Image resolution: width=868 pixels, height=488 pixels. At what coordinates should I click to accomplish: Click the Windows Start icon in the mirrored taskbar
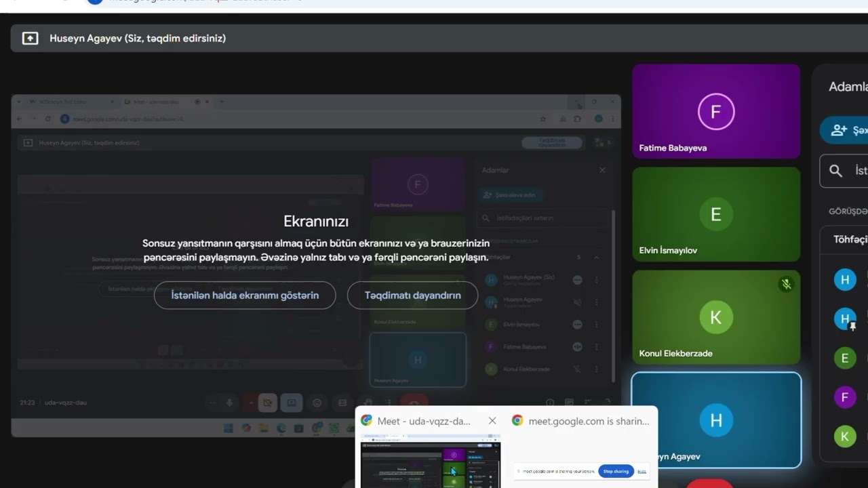tap(228, 428)
